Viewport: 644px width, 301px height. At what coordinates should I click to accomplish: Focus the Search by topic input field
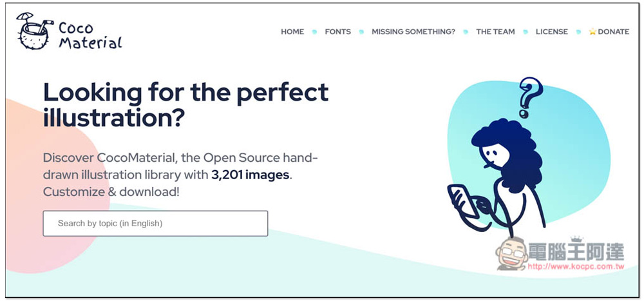[155, 223]
